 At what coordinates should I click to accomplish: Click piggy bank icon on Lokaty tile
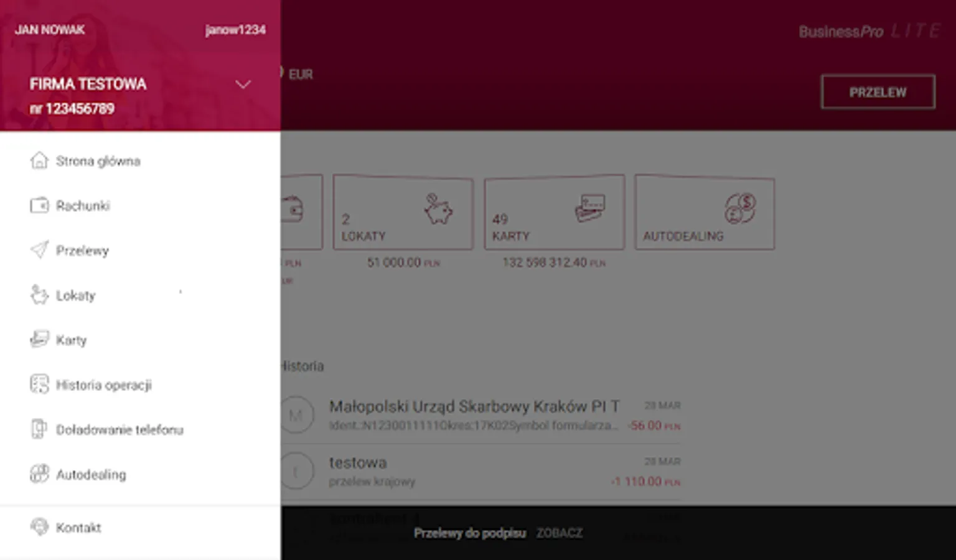[x=438, y=209]
